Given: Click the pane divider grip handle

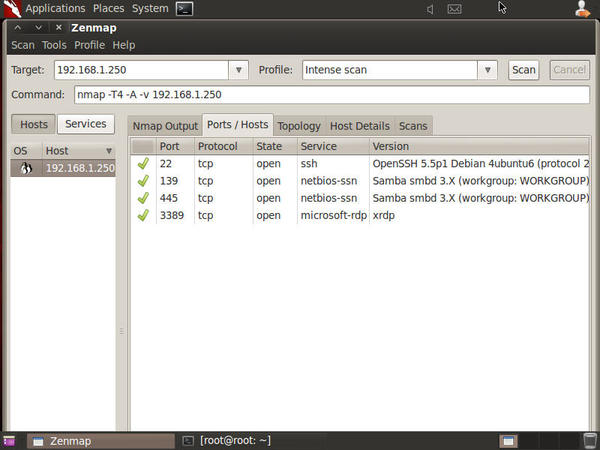Looking at the screenshot, I should pyautogui.click(x=122, y=331).
